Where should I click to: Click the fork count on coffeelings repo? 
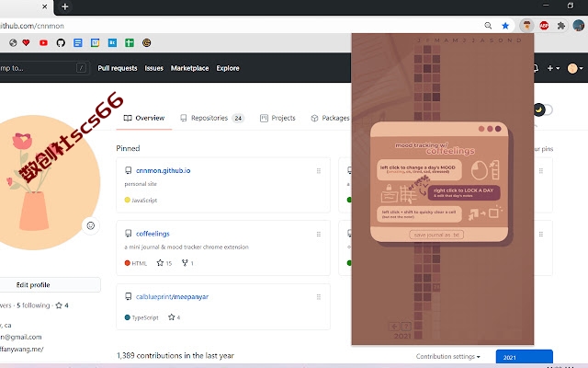(x=187, y=263)
